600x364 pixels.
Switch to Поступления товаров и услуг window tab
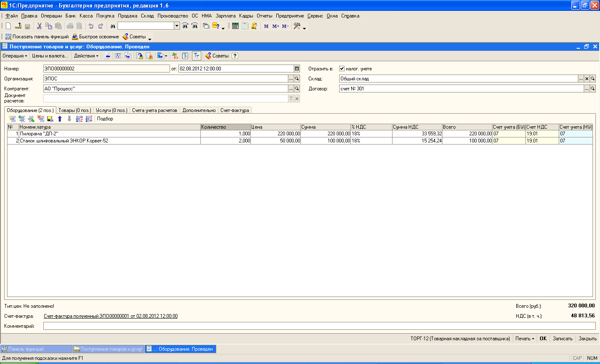108,349
